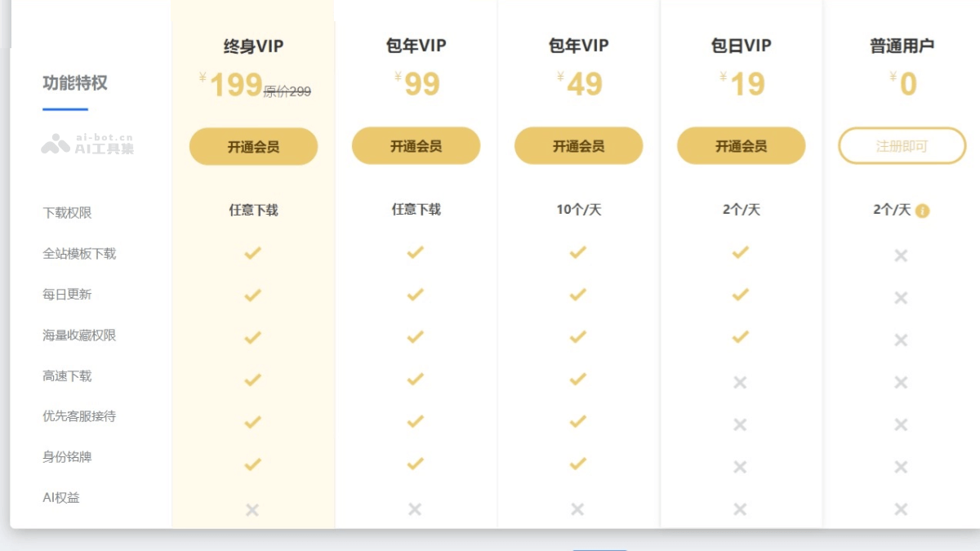980x551 pixels.
Task: Click the info icon beside 2个/天
Action: pos(923,211)
